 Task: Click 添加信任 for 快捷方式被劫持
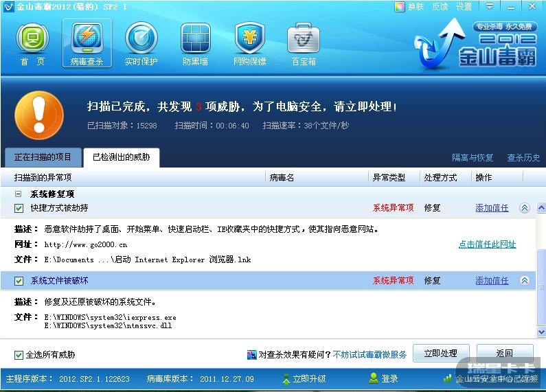point(492,208)
